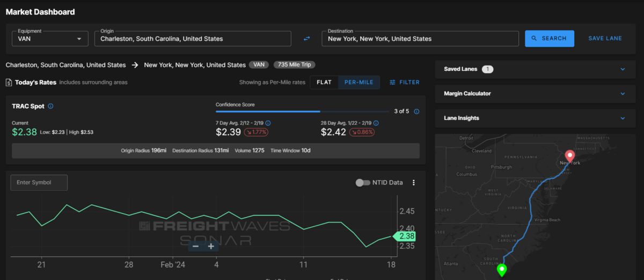The image size is (644, 280).
Task: Switch rates display to FLAT
Action: (x=324, y=82)
